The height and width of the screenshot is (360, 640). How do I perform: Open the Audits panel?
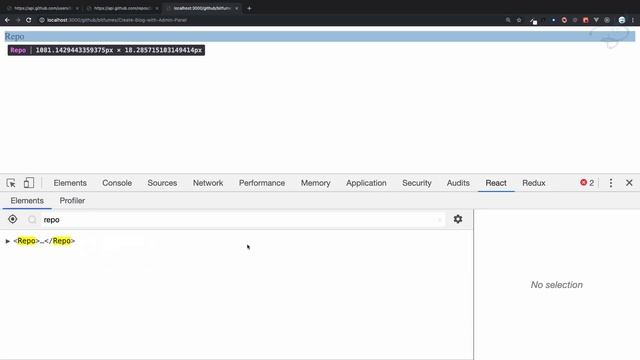click(x=458, y=183)
